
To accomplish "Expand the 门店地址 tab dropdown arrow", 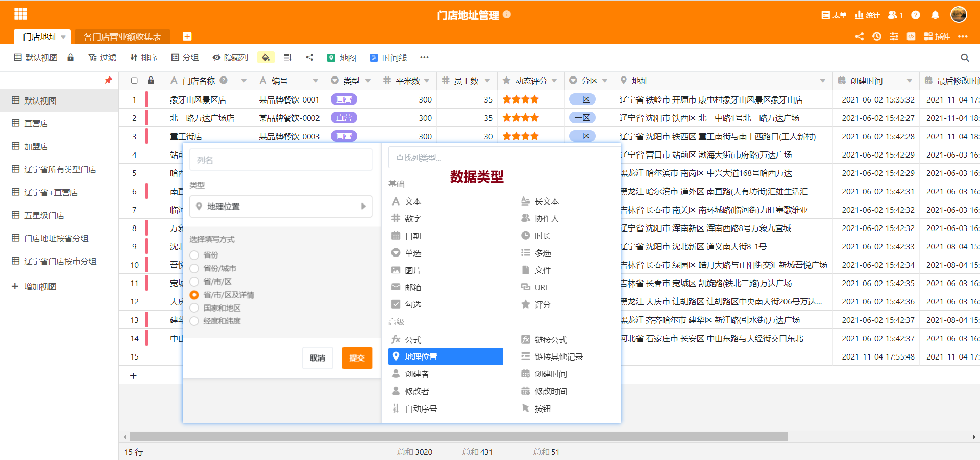I will (x=63, y=37).
